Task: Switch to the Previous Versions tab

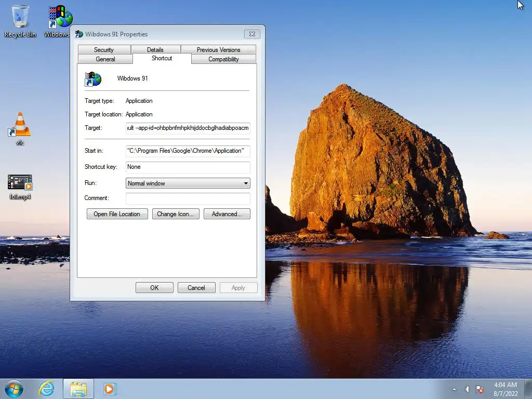Action: [x=219, y=49]
